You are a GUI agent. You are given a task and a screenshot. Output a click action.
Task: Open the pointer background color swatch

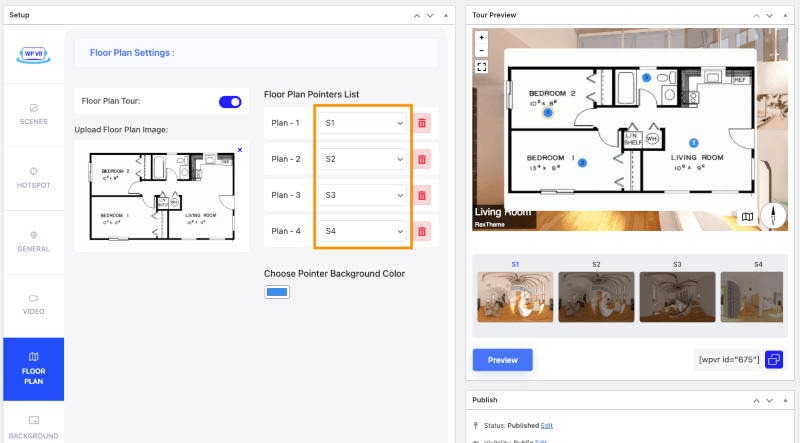point(277,292)
